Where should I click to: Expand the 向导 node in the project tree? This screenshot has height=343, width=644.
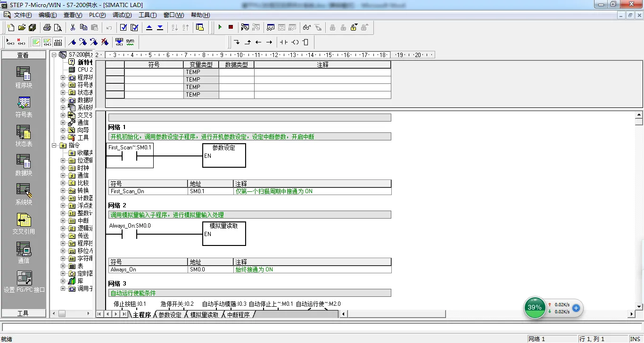[63, 130]
